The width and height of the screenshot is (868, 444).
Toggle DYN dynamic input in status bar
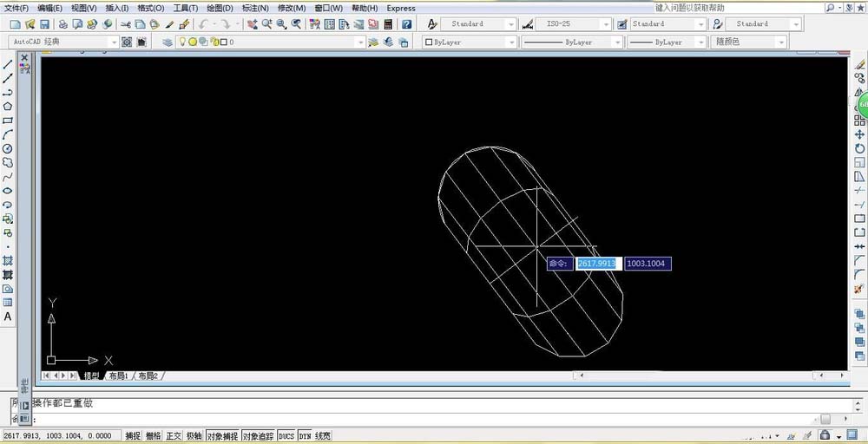[305, 435]
